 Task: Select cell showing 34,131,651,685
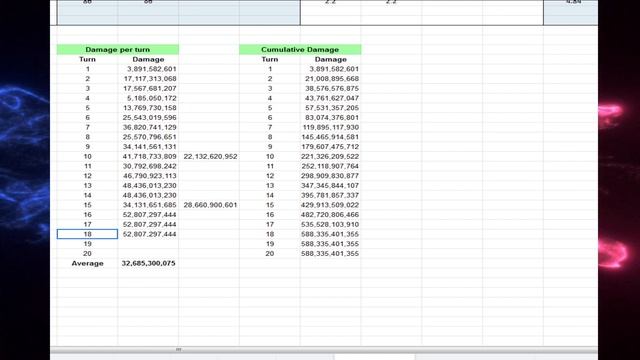tap(148, 205)
